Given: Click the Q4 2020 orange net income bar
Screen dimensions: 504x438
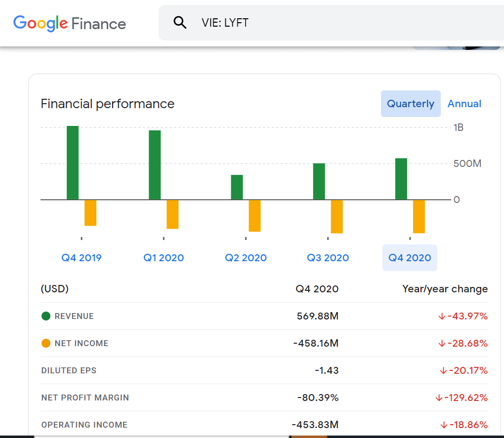Looking at the screenshot, I should pyautogui.click(x=419, y=216).
